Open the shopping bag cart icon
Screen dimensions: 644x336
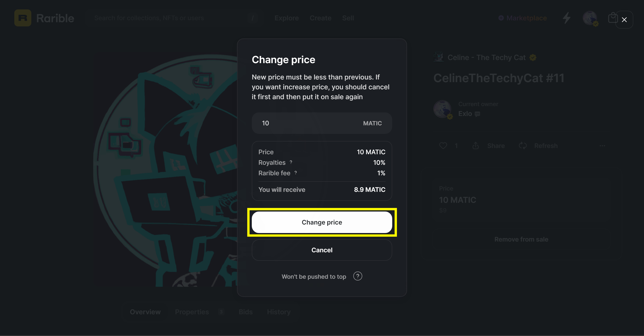pyautogui.click(x=612, y=18)
